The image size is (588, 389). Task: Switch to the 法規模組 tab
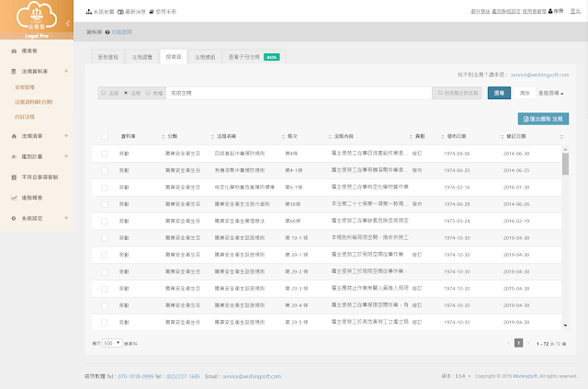click(x=205, y=57)
